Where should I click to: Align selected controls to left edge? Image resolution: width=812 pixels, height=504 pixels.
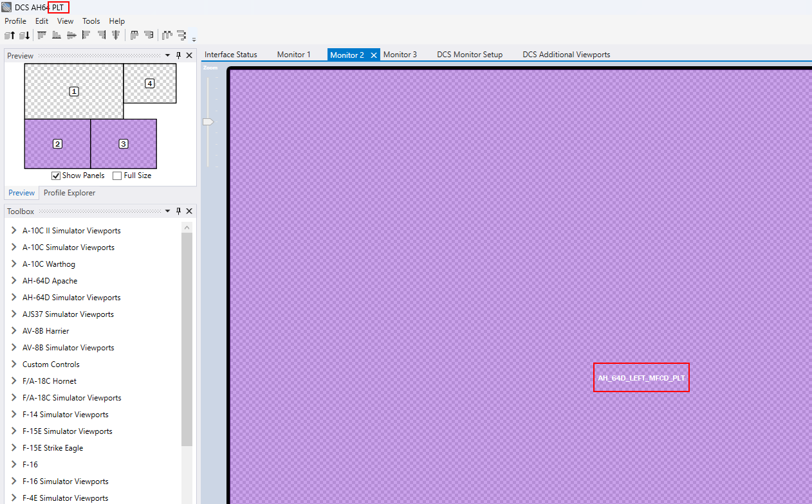coord(86,35)
